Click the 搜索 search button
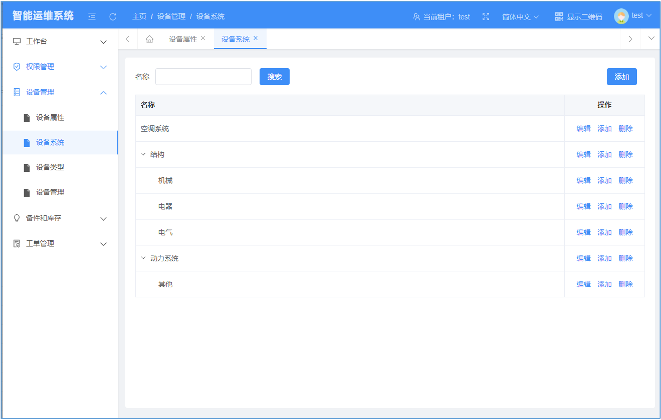Viewport: 661px width, 420px height. 274,76
